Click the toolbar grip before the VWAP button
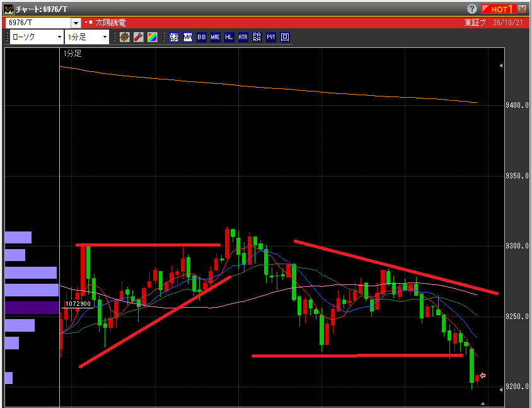This screenshot has height=408, width=532. pyautogui.click(x=163, y=37)
